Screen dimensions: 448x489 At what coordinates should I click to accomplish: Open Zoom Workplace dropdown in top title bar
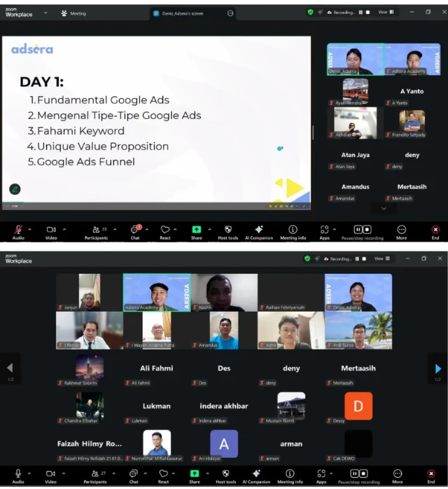tap(45, 13)
